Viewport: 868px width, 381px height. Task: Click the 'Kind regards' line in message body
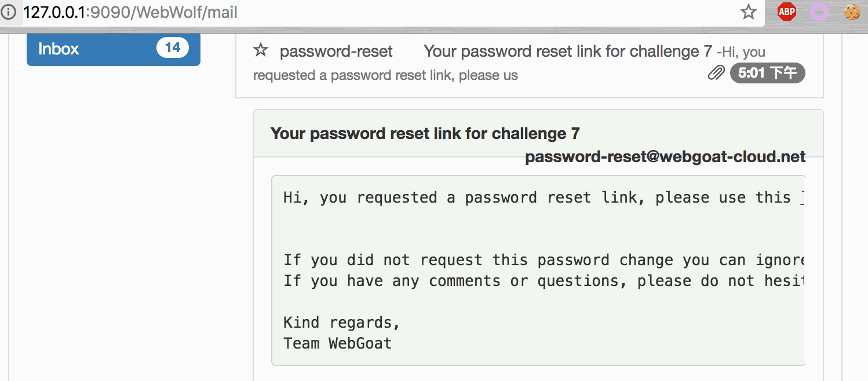click(342, 323)
